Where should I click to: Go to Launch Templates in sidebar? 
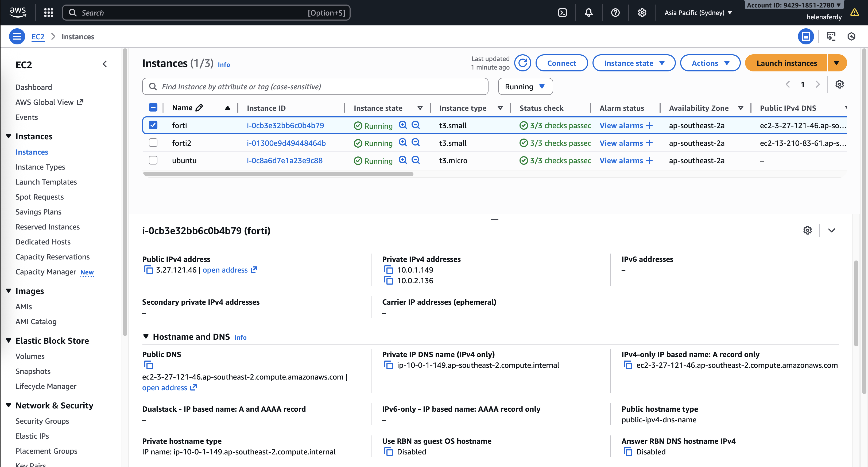coord(46,182)
